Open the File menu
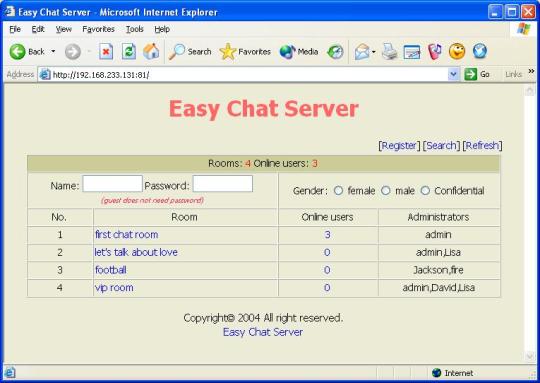 [15, 29]
